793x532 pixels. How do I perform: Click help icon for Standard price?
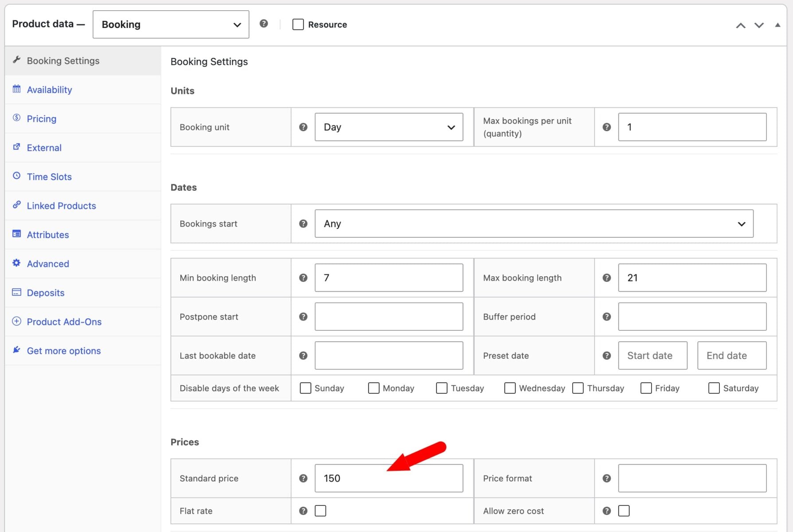pos(303,478)
